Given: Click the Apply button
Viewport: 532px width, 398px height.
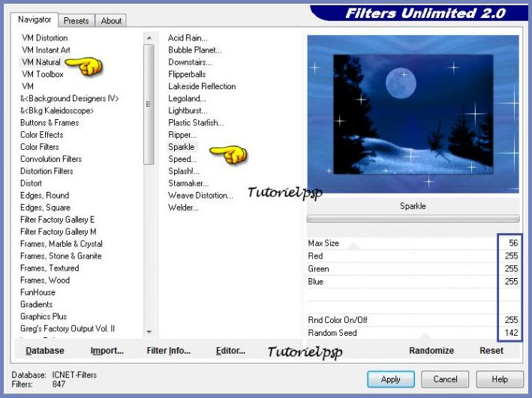Looking at the screenshot, I should (390, 379).
